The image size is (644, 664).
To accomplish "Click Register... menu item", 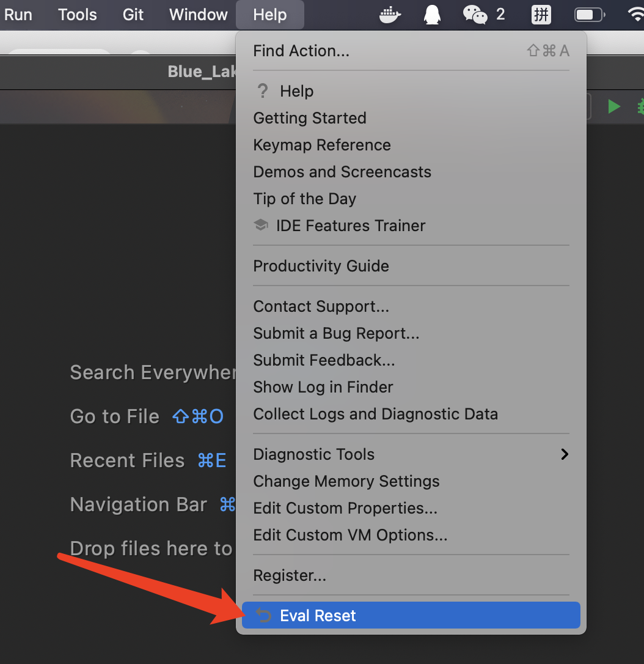I will 290,575.
